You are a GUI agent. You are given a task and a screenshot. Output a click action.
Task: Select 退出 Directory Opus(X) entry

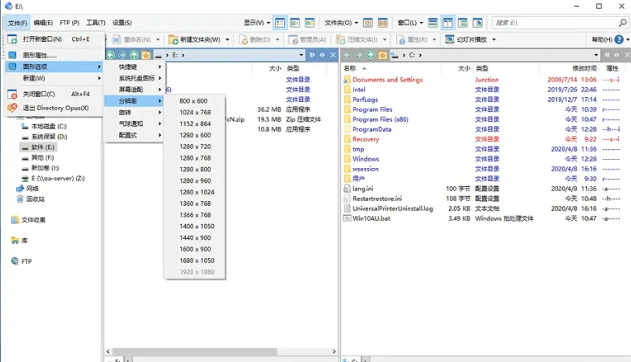coord(54,108)
